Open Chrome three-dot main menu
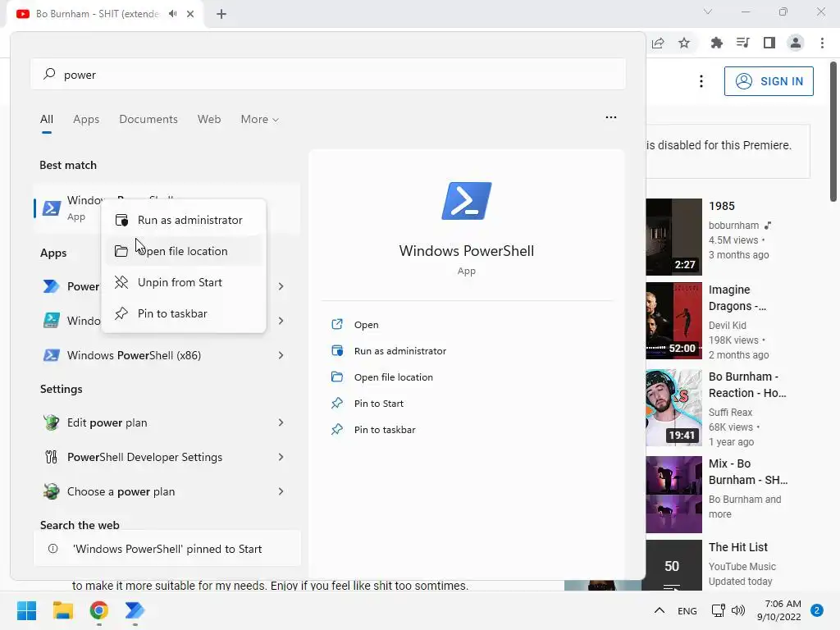 (x=822, y=43)
